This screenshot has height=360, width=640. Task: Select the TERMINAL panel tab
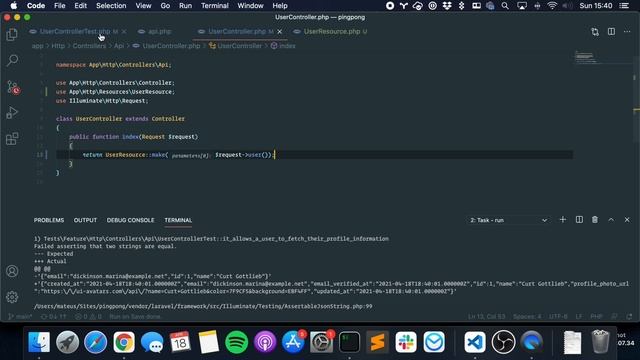(x=178, y=220)
